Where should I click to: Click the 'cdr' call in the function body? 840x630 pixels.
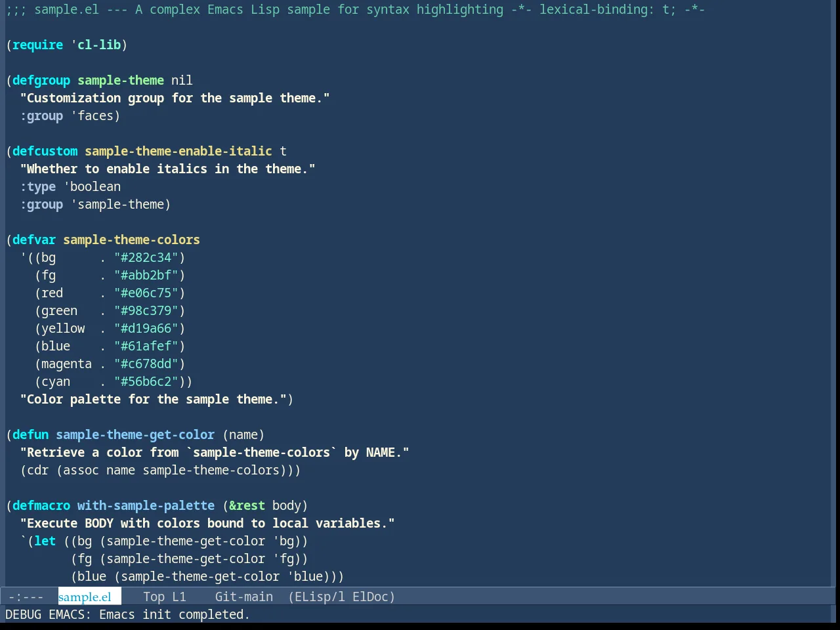click(38, 470)
